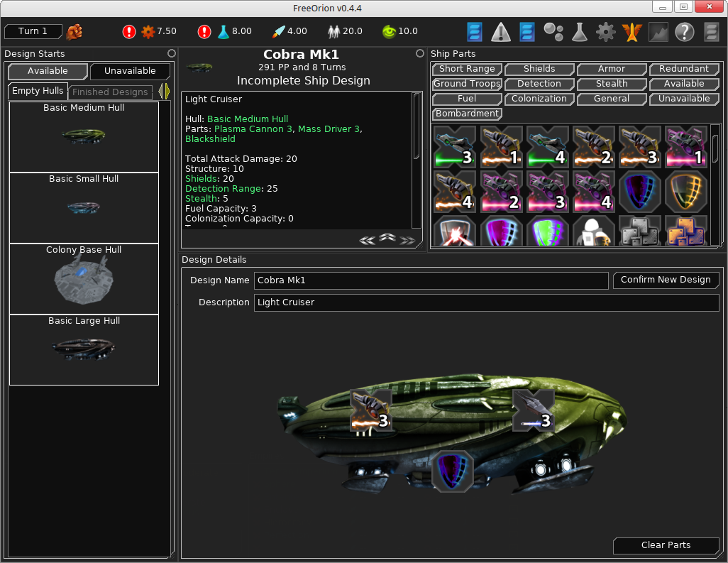Click the Design Name field
The image size is (728, 563).
click(x=431, y=280)
